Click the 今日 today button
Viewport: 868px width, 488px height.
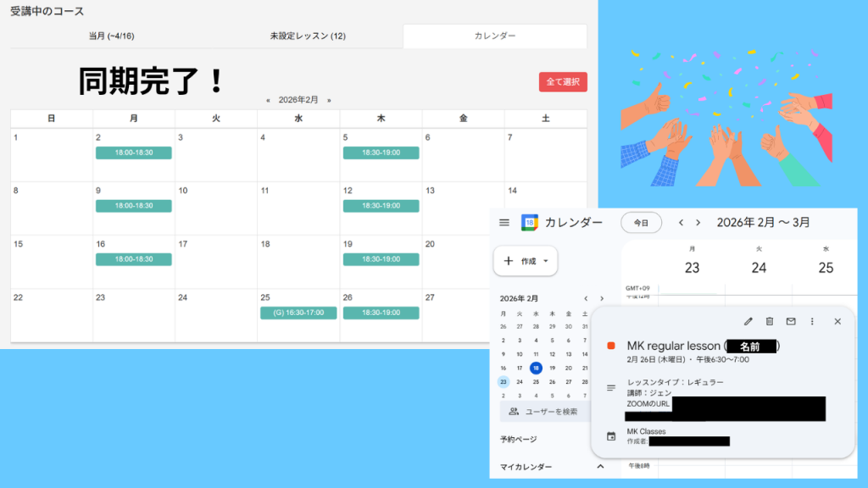tap(642, 223)
